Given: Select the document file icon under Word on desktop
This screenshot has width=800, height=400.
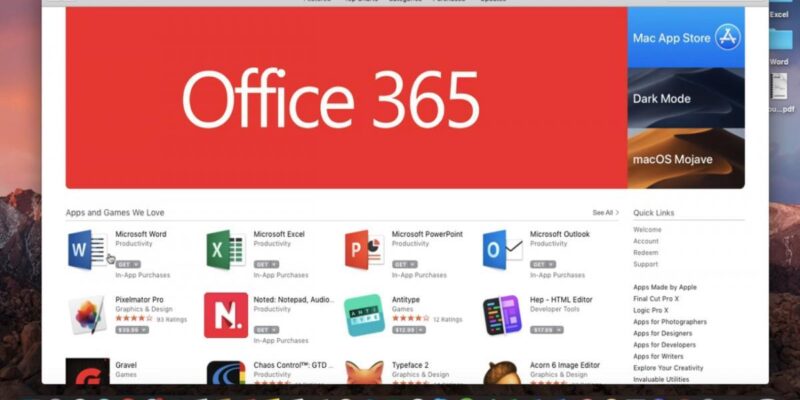Looking at the screenshot, I should [x=779, y=86].
